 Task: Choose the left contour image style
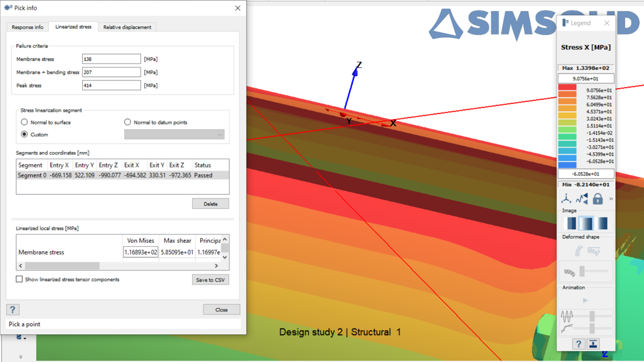571,223
